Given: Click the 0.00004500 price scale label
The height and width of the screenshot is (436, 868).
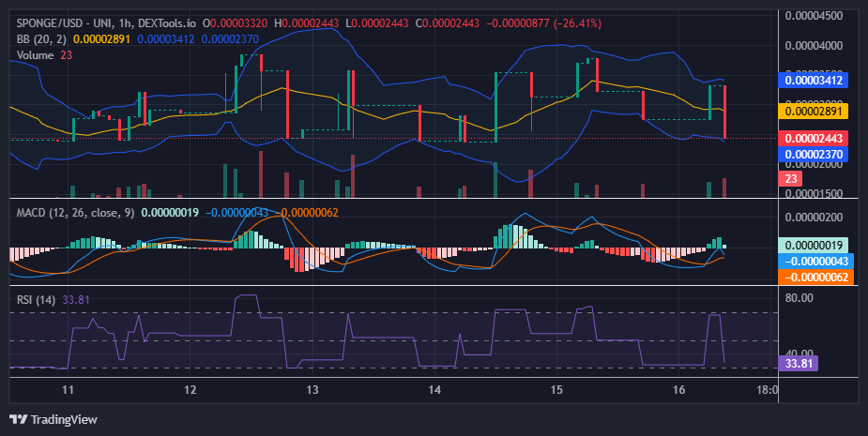Looking at the screenshot, I should (x=814, y=16).
